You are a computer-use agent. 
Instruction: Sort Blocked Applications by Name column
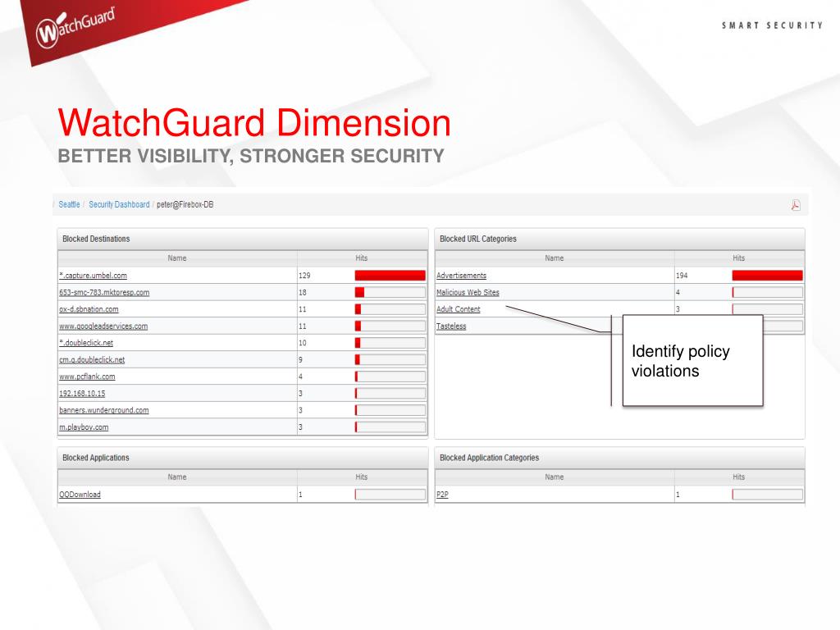click(x=177, y=477)
